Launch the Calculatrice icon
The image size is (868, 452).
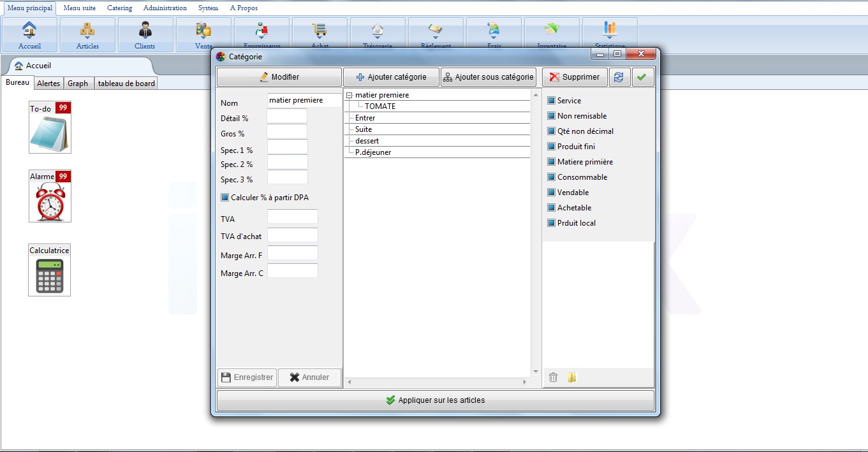49,275
